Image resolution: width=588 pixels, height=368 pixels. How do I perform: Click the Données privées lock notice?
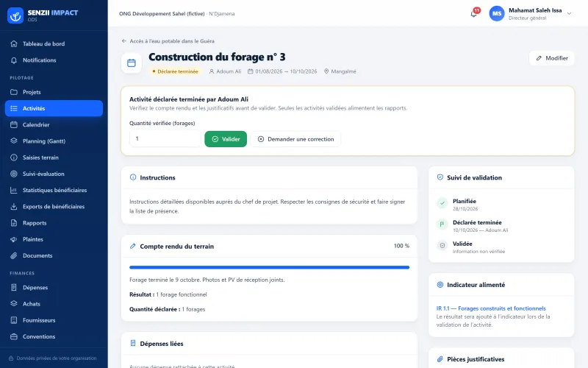click(x=53, y=358)
